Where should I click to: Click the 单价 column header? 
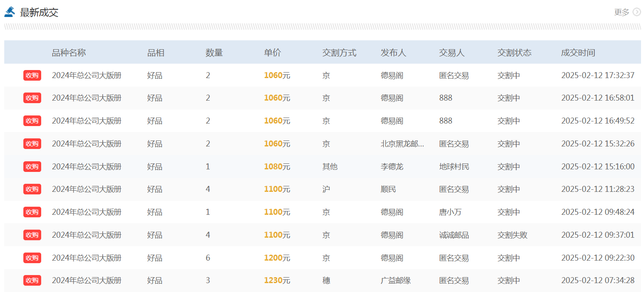click(272, 53)
